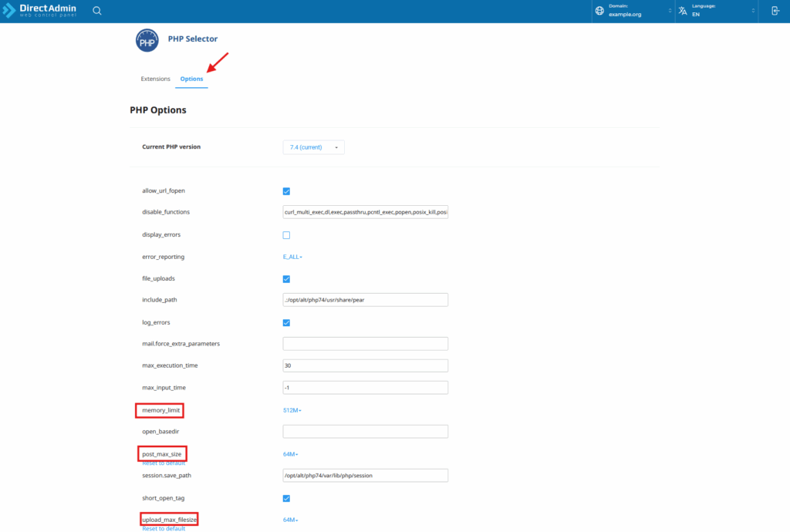
Task: Click the max_execution_time input field
Action: (365, 365)
